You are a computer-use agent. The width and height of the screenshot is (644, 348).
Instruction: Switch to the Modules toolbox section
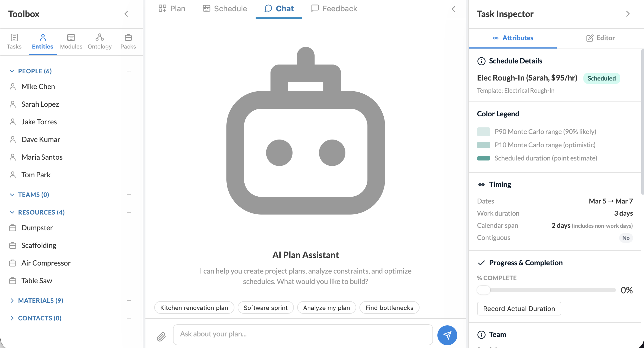pos(71,41)
